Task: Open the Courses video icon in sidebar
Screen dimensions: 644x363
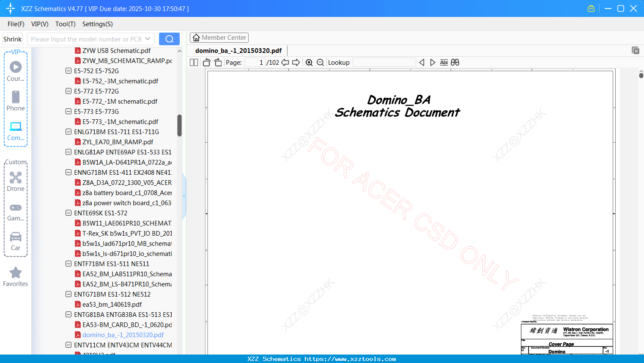Action: tap(16, 67)
